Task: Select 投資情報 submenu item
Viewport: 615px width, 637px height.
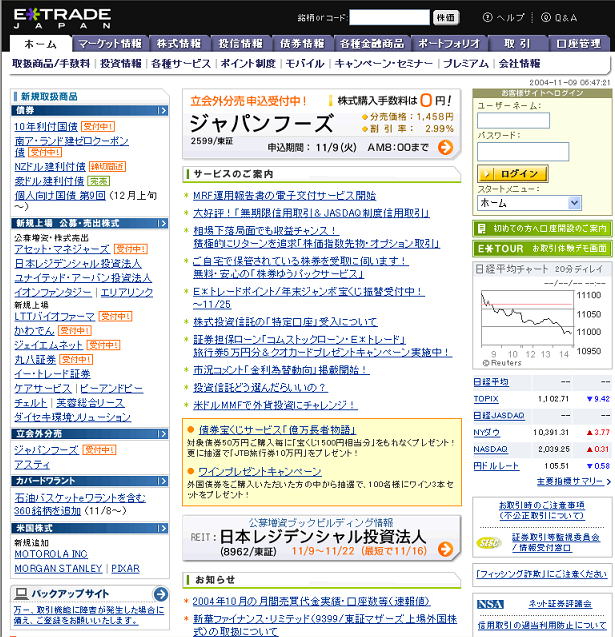Action: 121,64
